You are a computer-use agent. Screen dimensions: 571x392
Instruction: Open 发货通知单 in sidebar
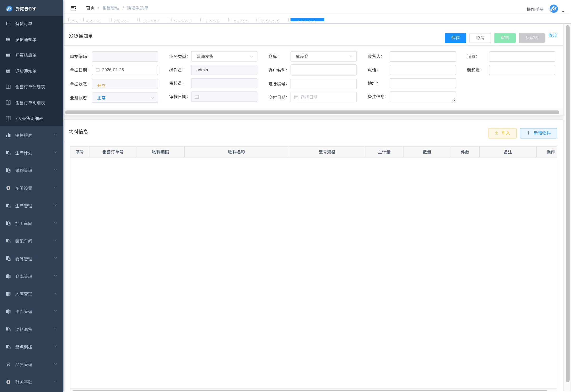tap(26, 39)
